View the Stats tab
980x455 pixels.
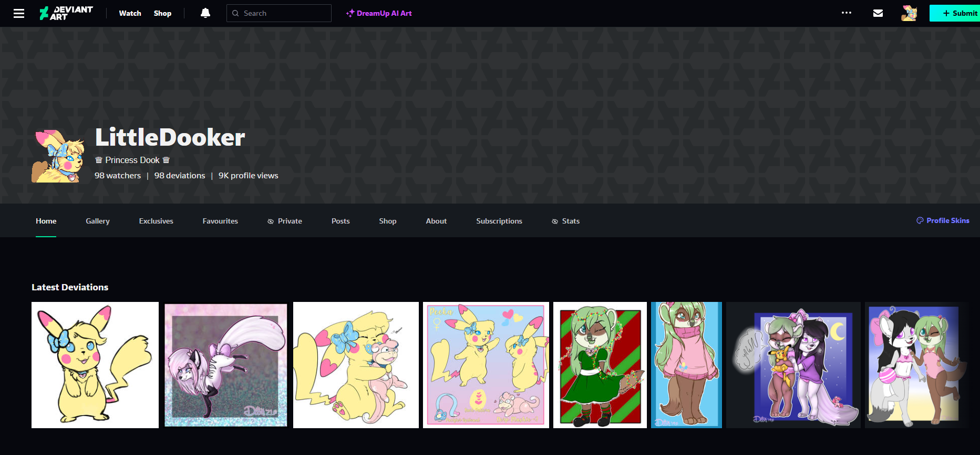click(x=565, y=221)
